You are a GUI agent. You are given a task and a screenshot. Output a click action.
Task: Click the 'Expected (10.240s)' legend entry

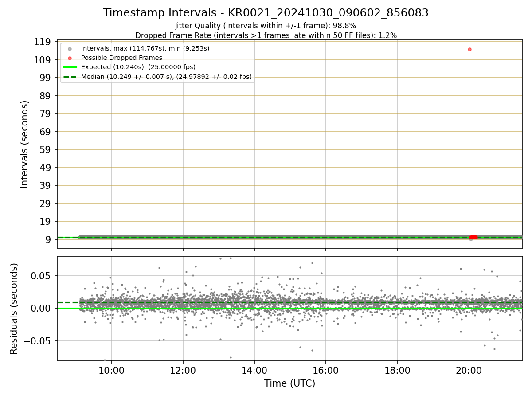(138, 67)
